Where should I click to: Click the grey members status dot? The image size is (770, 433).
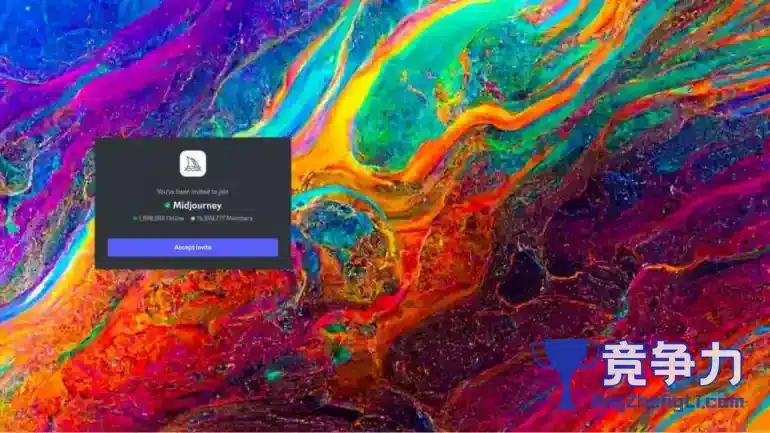pos(194,217)
